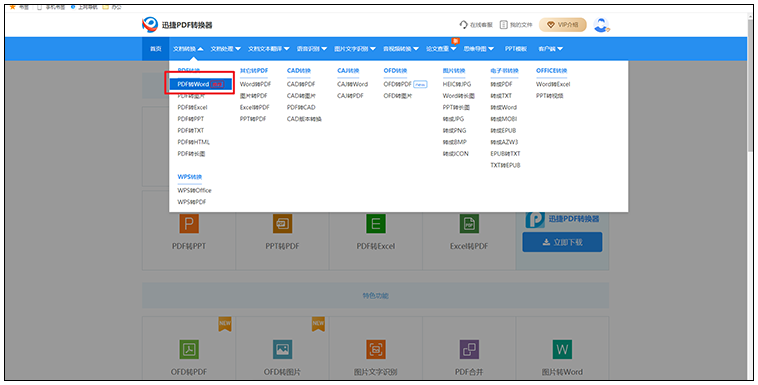
Task: Expand the 文档处理 dropdown
Action: [225, 49]
